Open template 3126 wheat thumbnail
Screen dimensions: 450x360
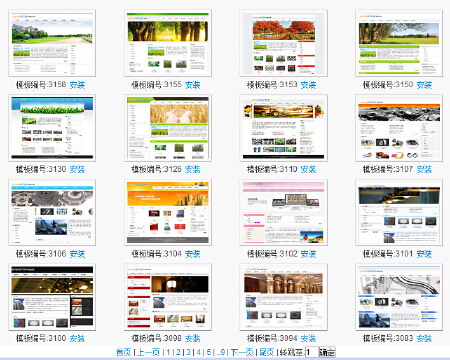(168, 128)
